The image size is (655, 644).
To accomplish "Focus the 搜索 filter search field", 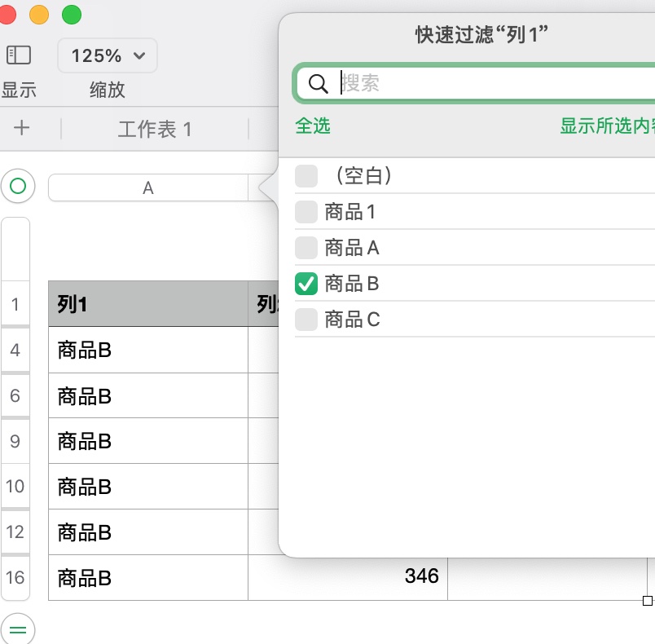I will [x=489, y=83].
